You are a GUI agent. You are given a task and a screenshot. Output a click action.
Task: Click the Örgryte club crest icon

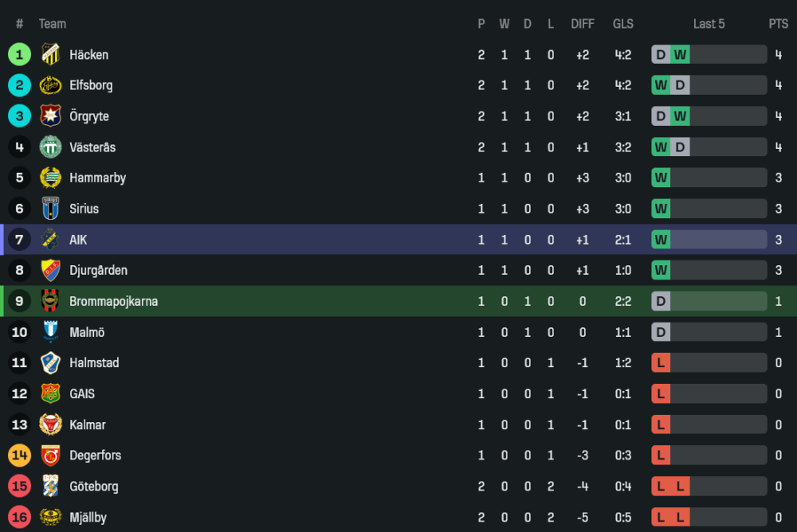(50, 116)
